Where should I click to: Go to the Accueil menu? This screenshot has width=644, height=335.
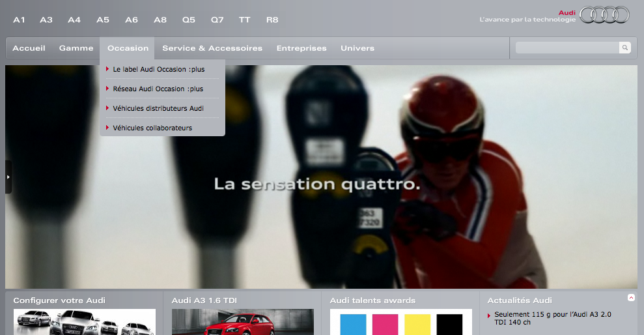(29, 48)
